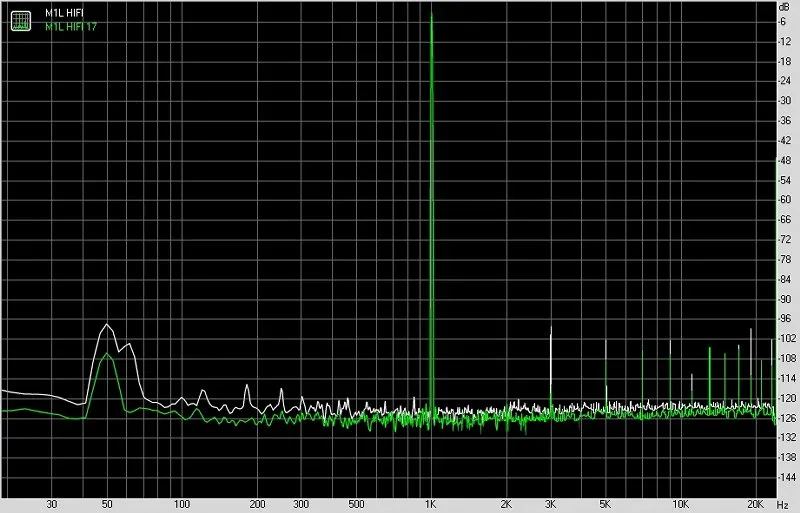Click the 300 frequency axis label
The width and height of the screenshot is (800, 513).
click(301, 504)
